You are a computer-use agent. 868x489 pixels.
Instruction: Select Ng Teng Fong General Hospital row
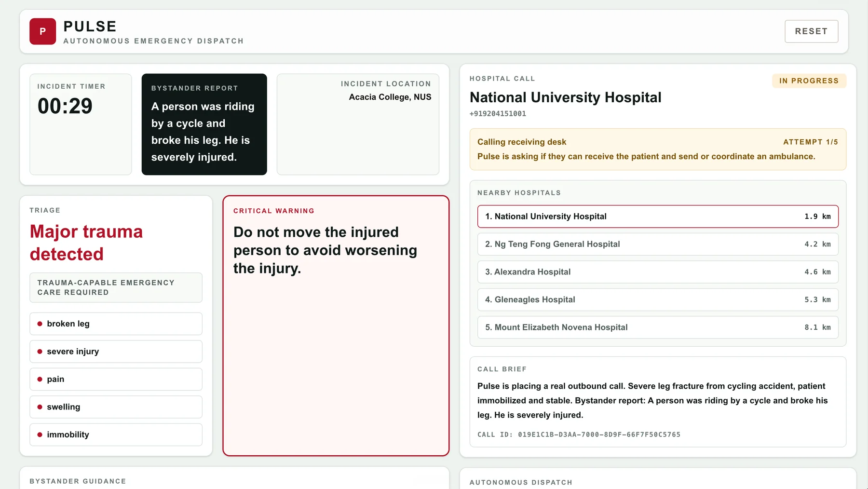tap(658, 244)
